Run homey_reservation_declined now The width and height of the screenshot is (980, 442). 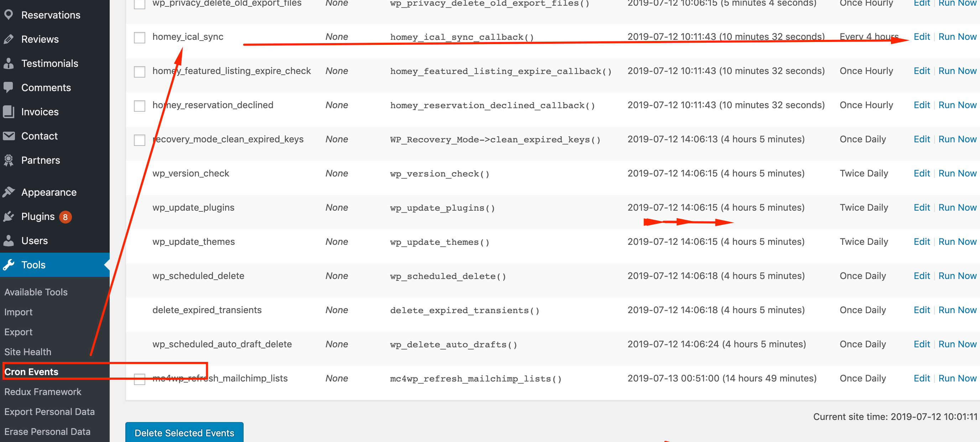click(x=957, y=105)
